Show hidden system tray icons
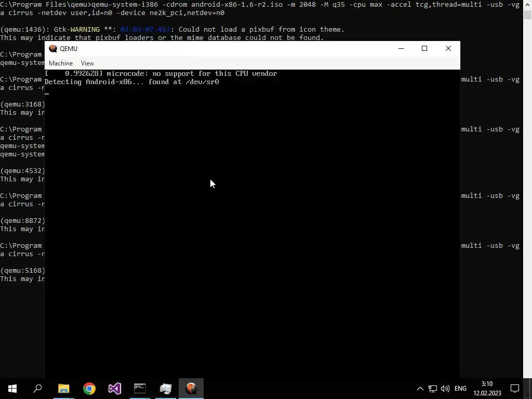This screenshot has height=399, width=532. 420,389
